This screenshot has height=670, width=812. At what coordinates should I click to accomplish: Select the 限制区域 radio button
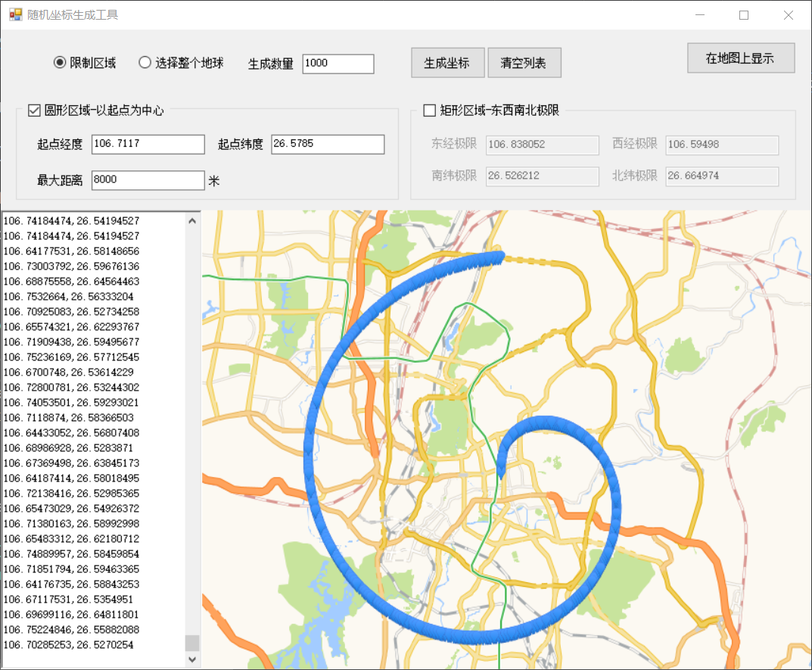click(60, 63)
